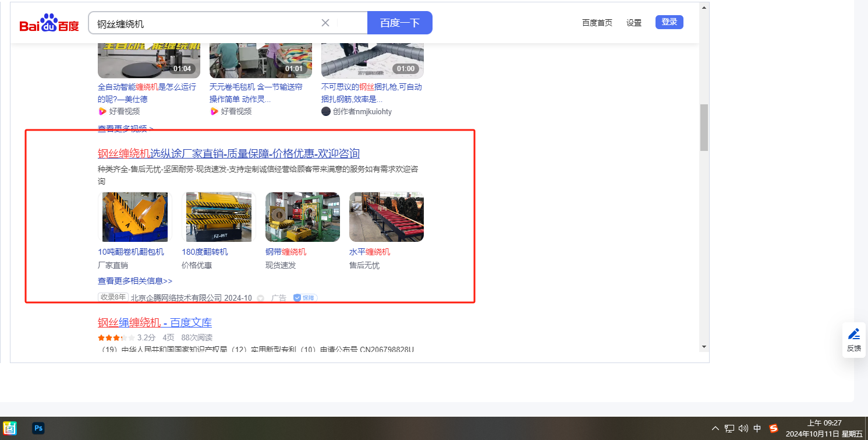
Task: Play the 01:01 carpet rolling video thumbnail
Action: coord(261,61)
